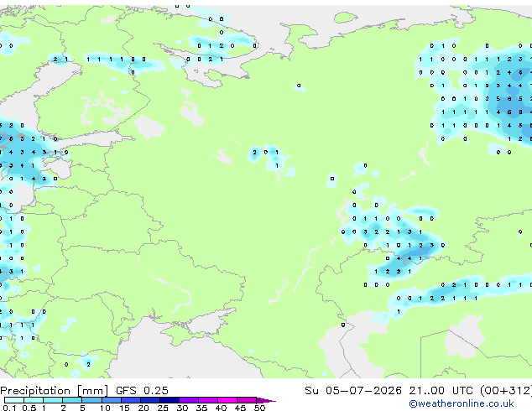The image size is (532, 411).
Task: Select the 45–50 mm legend swatch
Action: tap(247, 400)
